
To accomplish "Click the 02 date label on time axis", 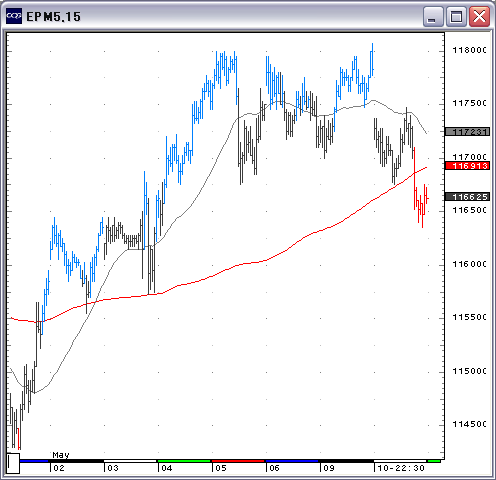I will [x=59, y=468].
